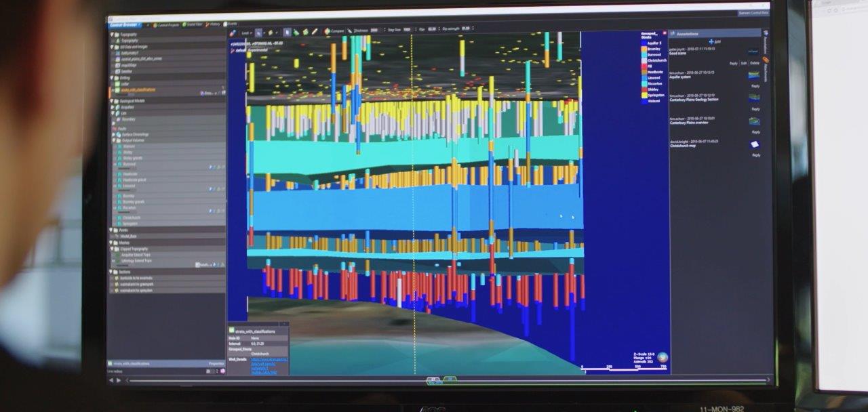Open the History tab

pos(212,24)
